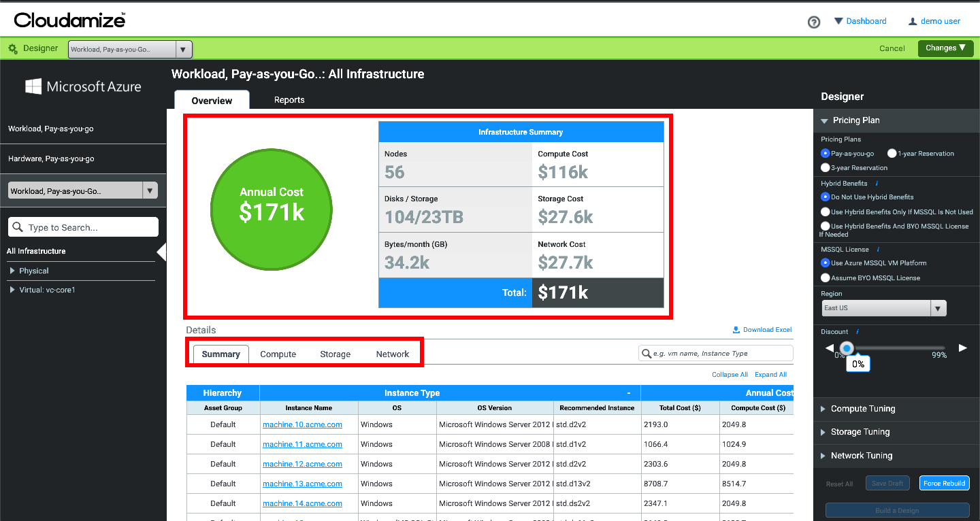Choose Assume BYO MSSQL License option
Viewport: 980px width, 521px height.
(826, 278)
